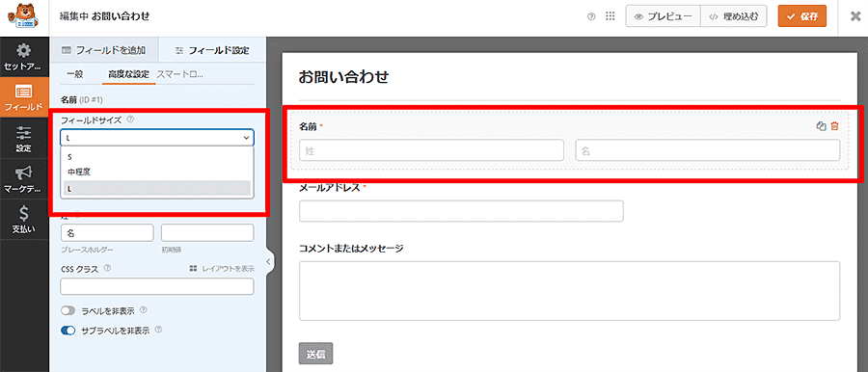Click help icon next to Hide Label toggle
This screenshot has height=372, width=868.
click(144, 309)
